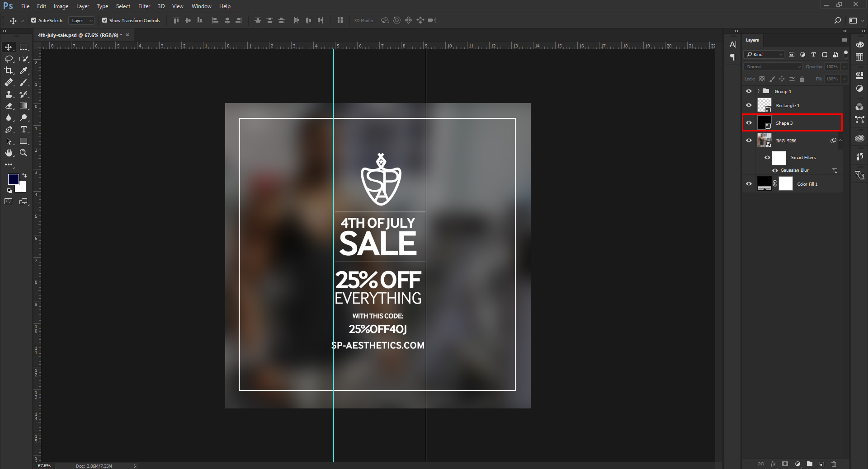Viewport: 868px width, 469px height.
Task: Open layer styles fx menu
Action: pyautogui.click(x=773, y=464)
